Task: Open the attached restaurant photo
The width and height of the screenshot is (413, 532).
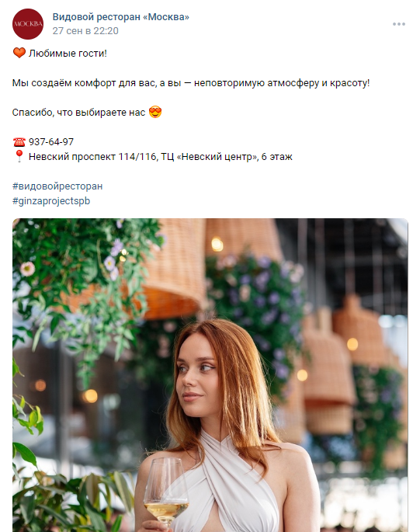Action: click(x=210, y=375)
